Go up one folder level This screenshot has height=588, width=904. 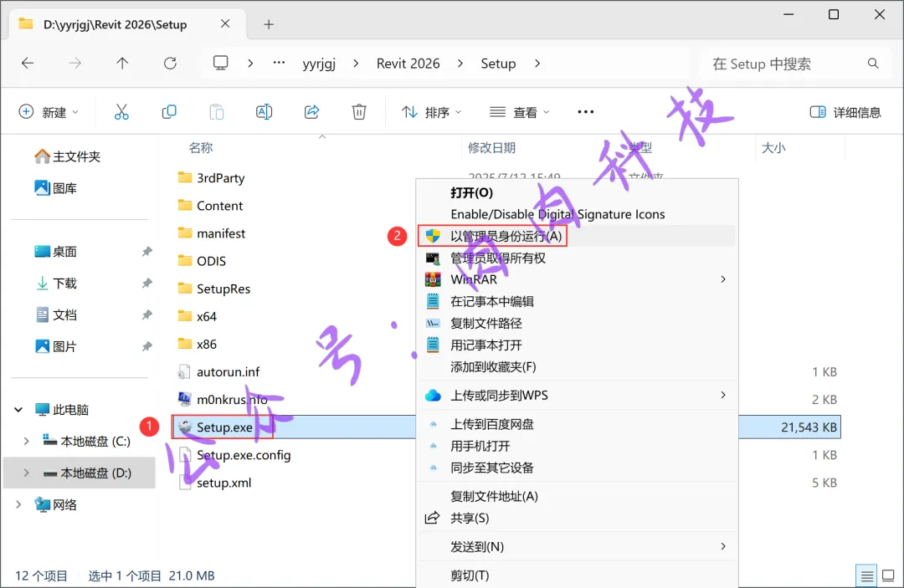[x=122, y=64]
